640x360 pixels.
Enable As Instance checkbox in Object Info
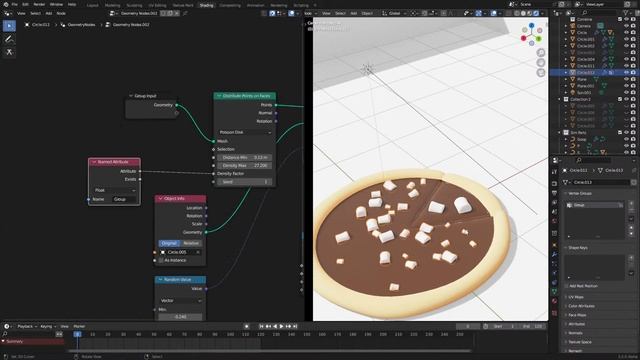tap(161, 260)
